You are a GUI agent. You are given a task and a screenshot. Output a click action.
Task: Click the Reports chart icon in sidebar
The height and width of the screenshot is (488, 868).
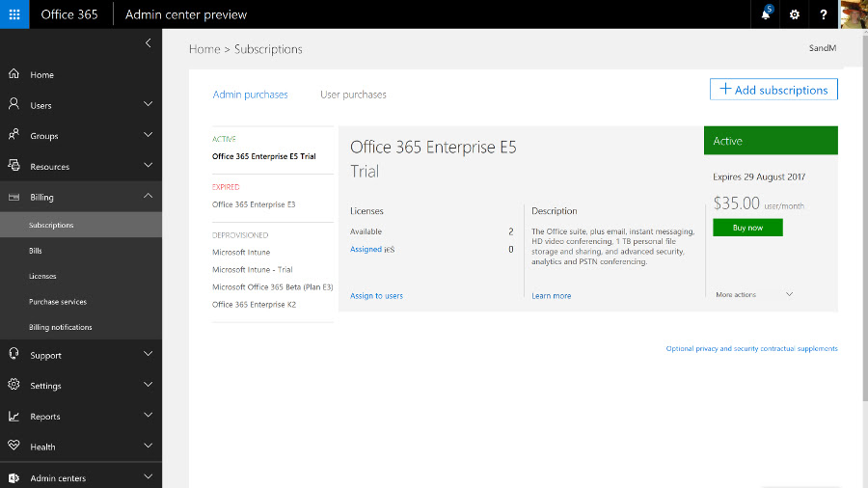[x=14, y=416]
